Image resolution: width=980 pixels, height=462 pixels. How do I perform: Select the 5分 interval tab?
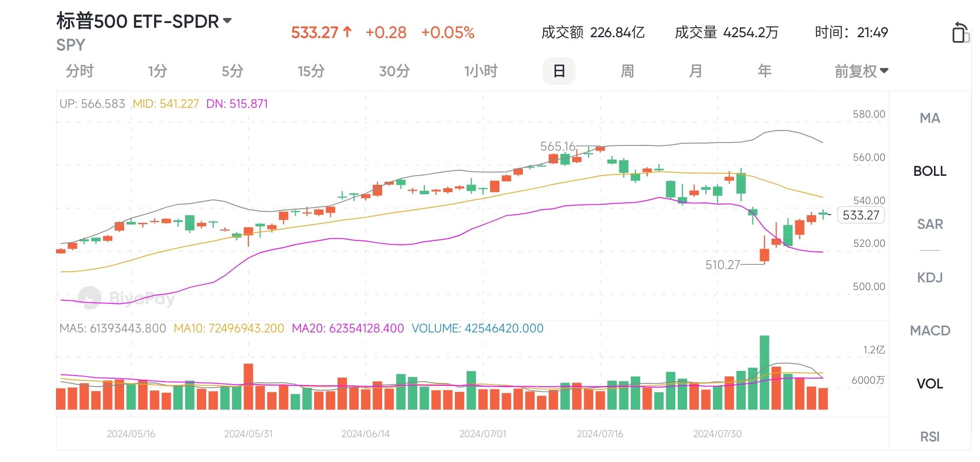point(232,71)
